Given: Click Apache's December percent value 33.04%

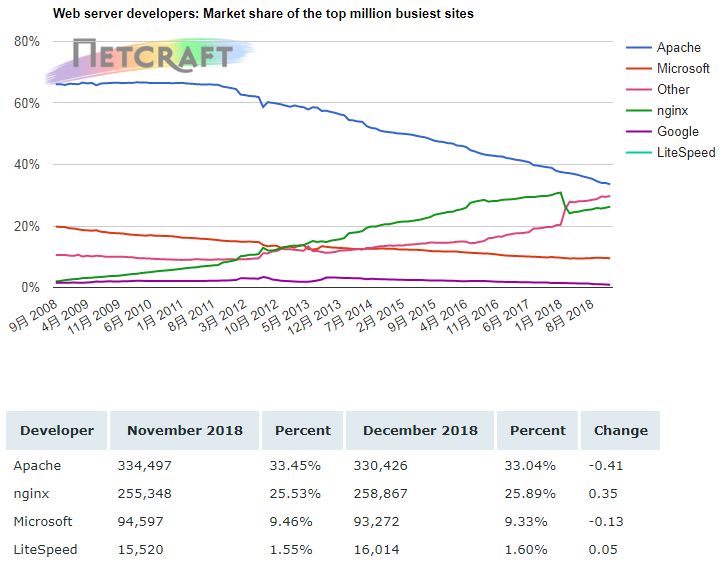Looking at the screenshot, I should [530, 466].
